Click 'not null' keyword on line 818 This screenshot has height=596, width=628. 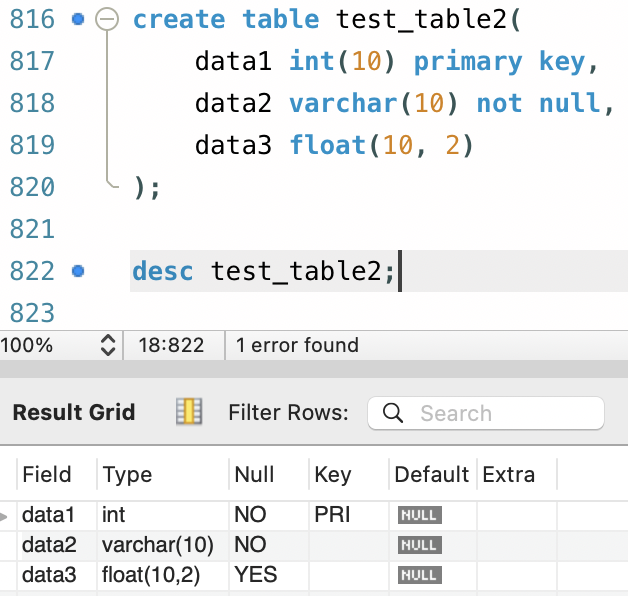tap(539, 103)
